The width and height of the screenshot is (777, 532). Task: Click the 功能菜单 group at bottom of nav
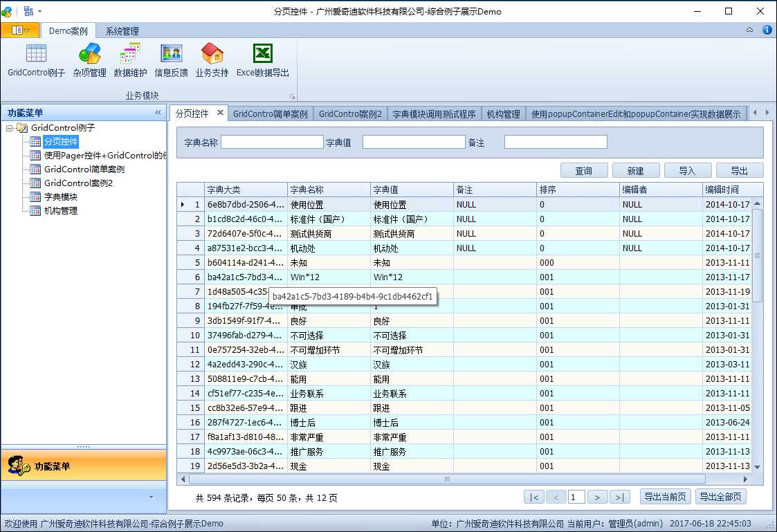pyautogui.click(x=84, y=466)
